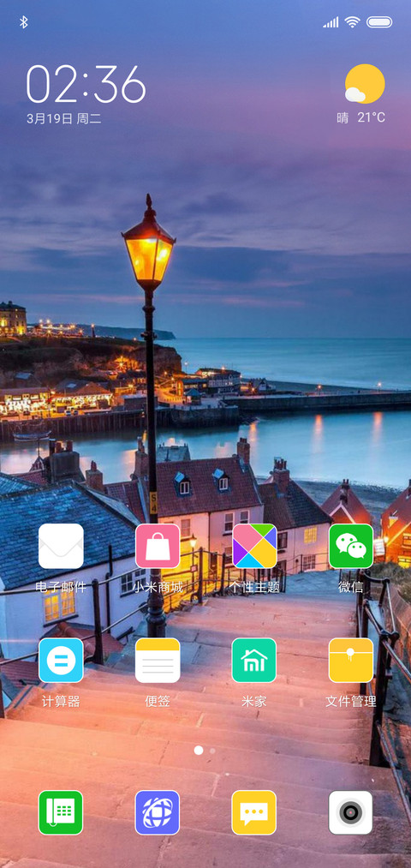The width and height of the screenshot is (411, 868).
Task: Tap the 计算器 label
Action: pos(61,702)
